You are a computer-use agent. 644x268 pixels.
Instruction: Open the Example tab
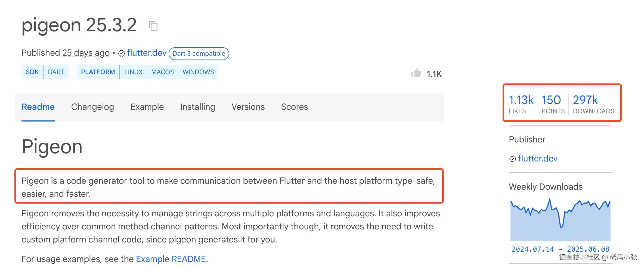point(147,107)
